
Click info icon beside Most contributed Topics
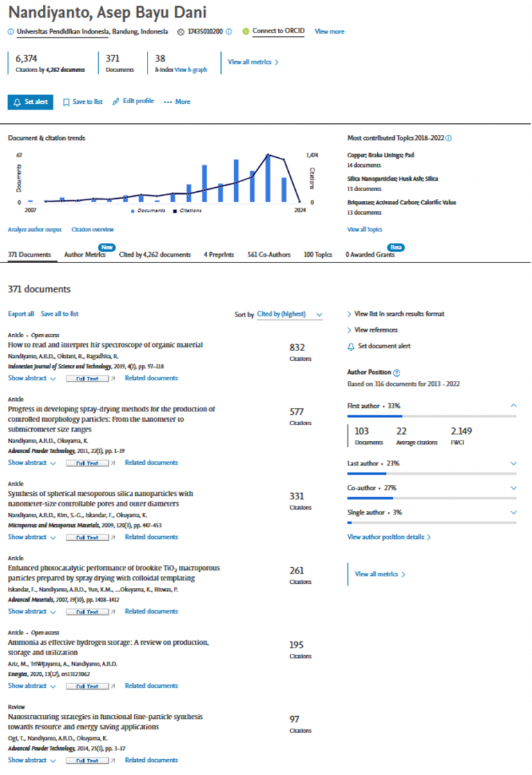[448, 139]
